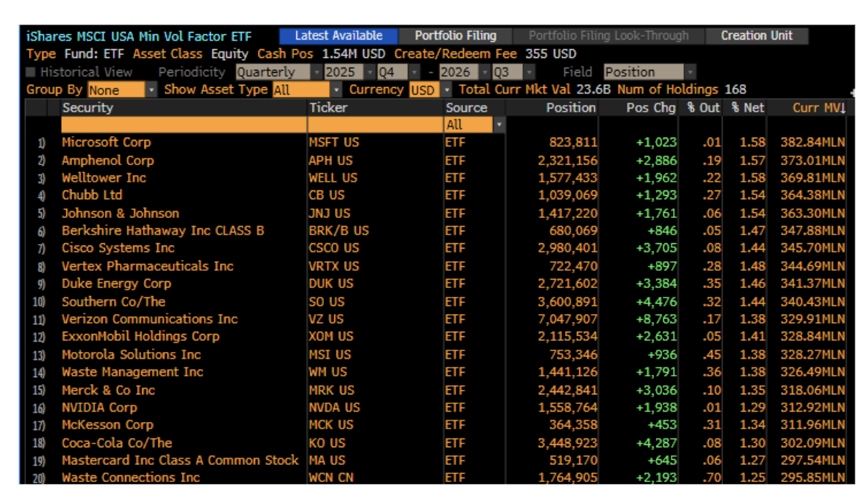Screen dimensions: 868x497
Task: Select the NVIDIA Corp holding
Action: pyautogui.click(x=99, y=408)
